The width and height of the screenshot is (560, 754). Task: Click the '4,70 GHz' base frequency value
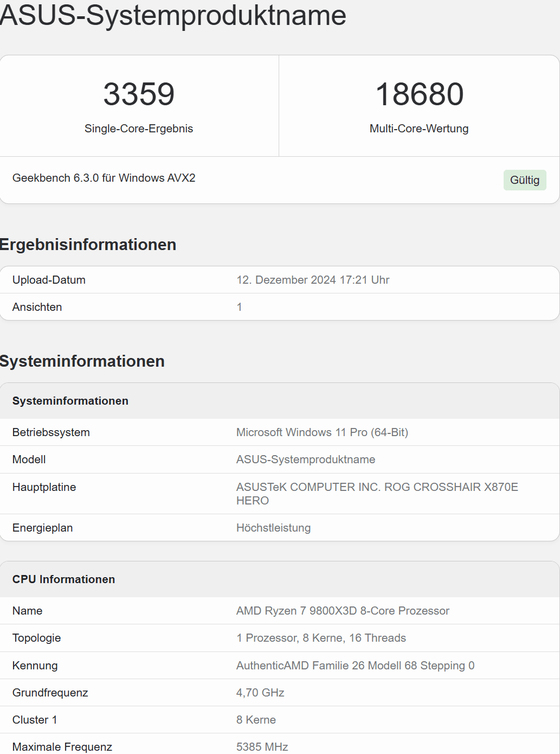tap(260, 693)
